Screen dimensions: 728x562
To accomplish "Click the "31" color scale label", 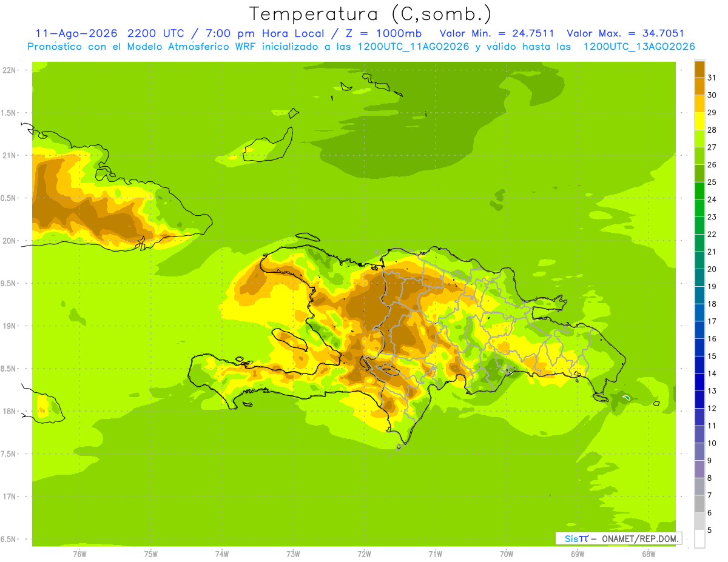I will (712, 78).
